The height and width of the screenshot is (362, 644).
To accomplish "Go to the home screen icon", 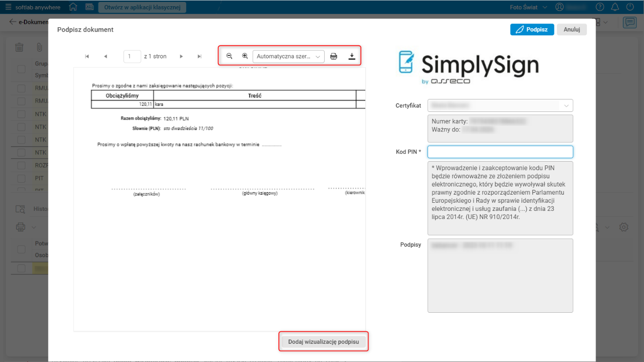I will pyautogui.click(x=73, y=7).
